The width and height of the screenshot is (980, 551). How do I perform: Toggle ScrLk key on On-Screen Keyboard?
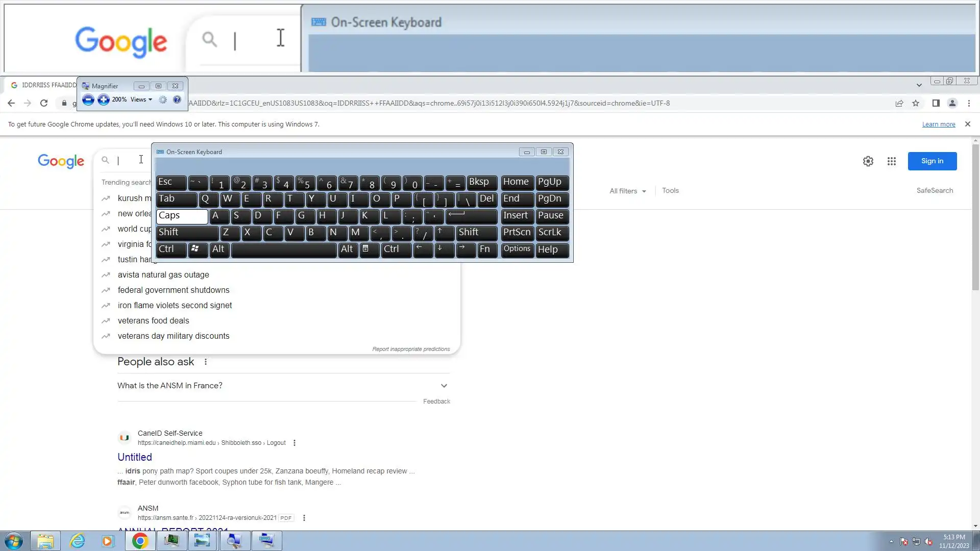tap(552, 233)
